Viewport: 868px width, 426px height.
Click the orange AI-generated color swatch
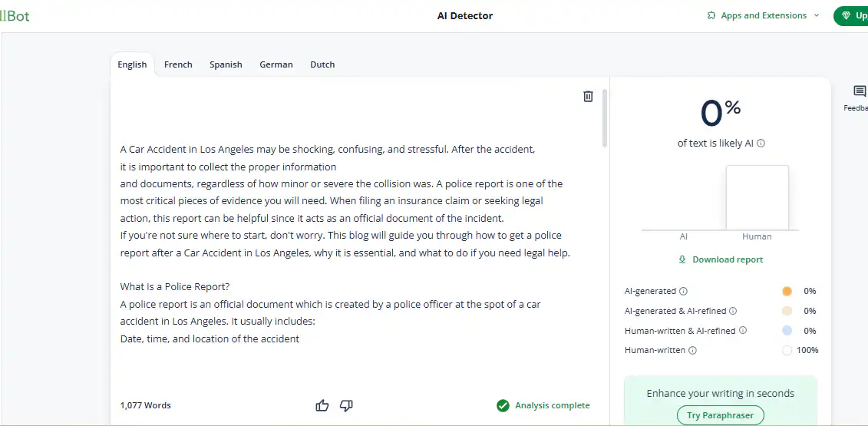[787, 291]
